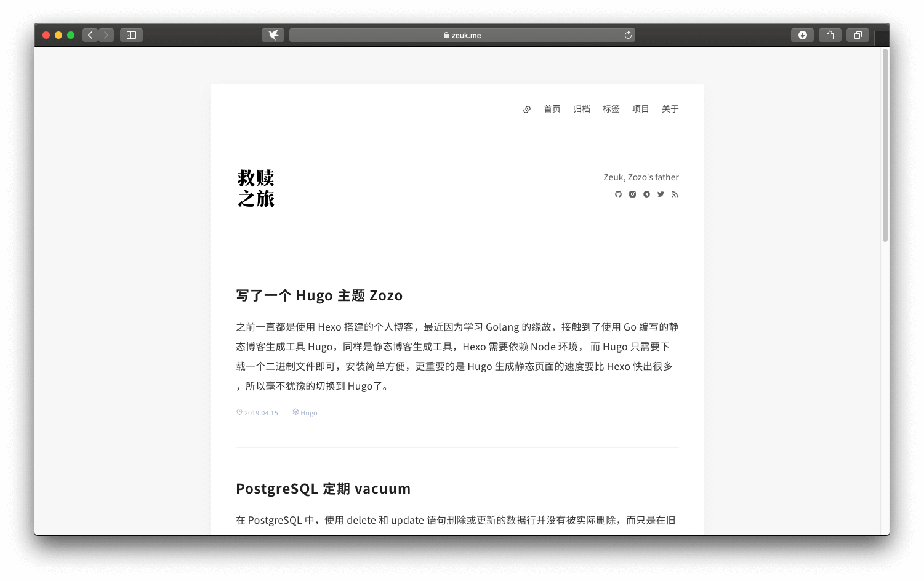Click the 2019.04.15 date link
This screenshot has width=924, height=581.
tap(261, 412)
